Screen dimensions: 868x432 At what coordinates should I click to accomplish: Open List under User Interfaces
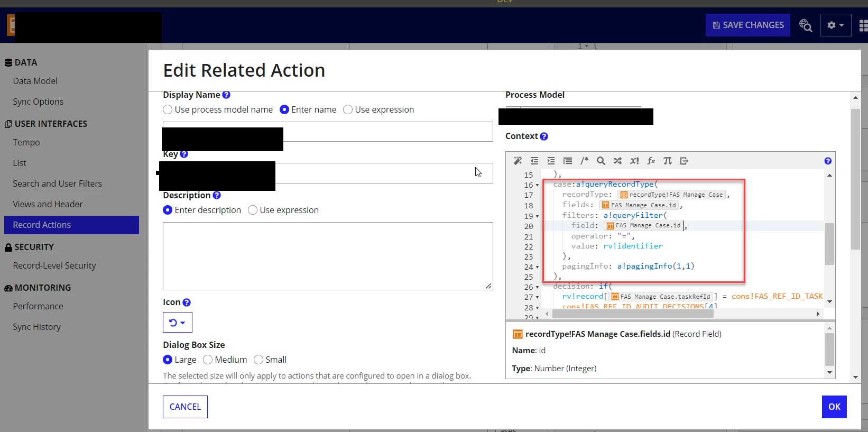pos(20,163)
